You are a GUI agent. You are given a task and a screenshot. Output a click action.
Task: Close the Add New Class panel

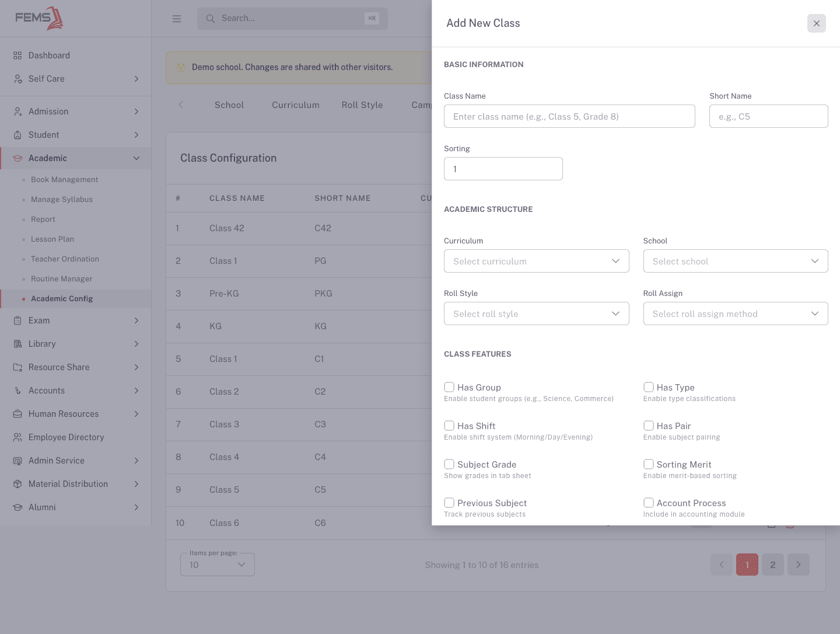coord(817,23)
